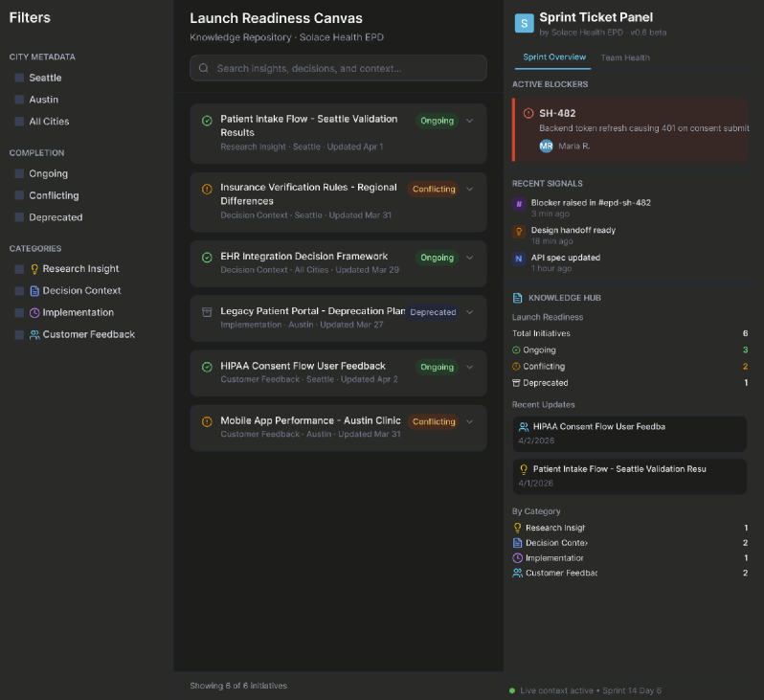Expand the Legacy Patient Portal card chevron

pyautogui.click(x=470, y=312)
